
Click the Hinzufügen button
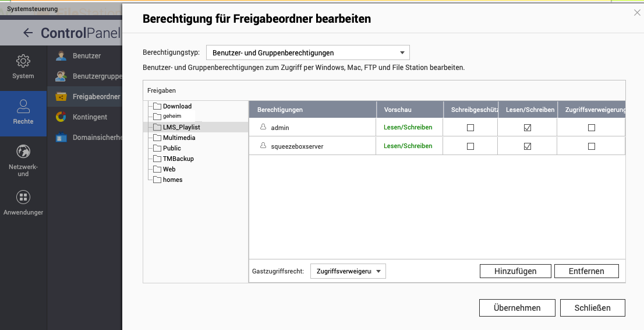coord(515,271)
